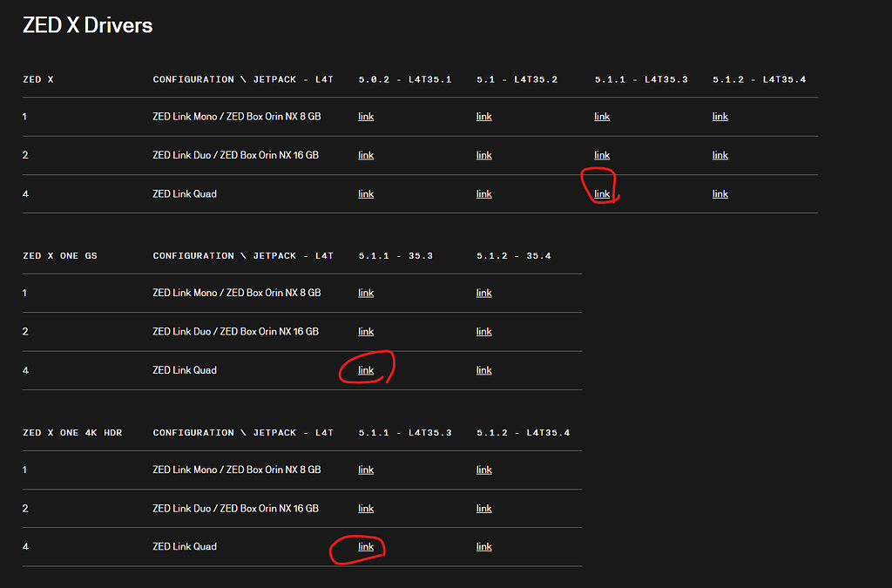Click ZED X ONE GS Mono link under 5.1.2
This screenshot has width=892, height=588.
[483, 292]
